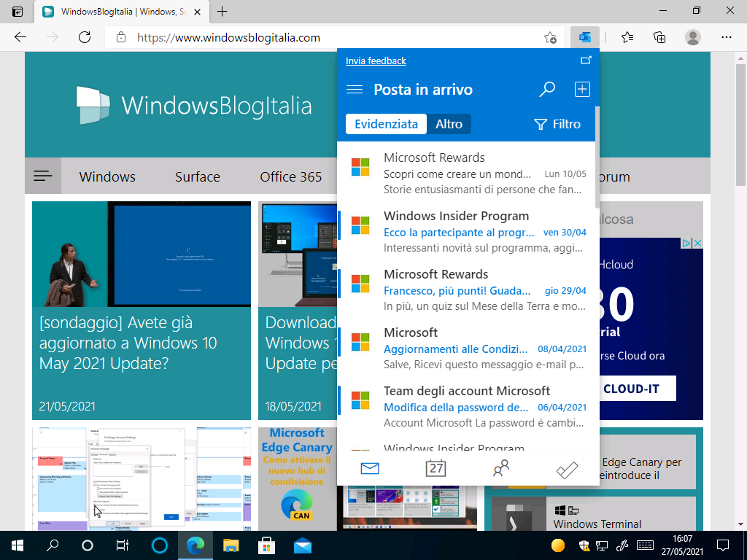747x560 pixels.
Task: Open Edge Settings and more menu
Action: [x=727, y=37]
